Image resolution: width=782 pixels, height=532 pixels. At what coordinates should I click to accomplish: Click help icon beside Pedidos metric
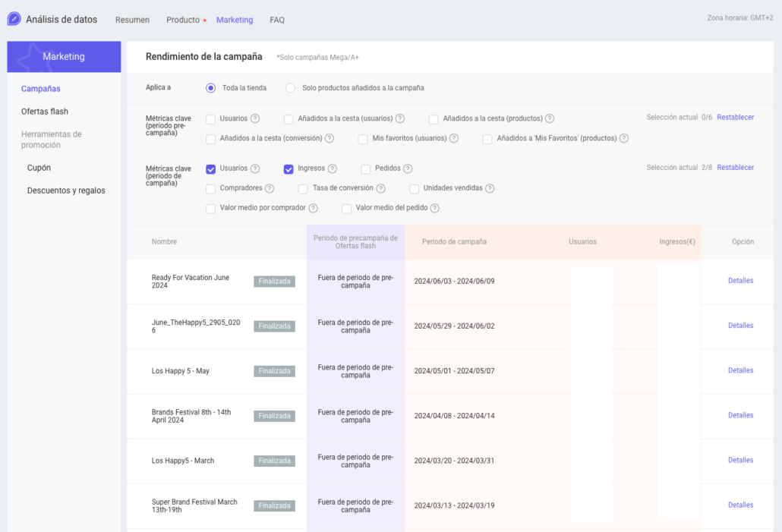click(408, 168)
